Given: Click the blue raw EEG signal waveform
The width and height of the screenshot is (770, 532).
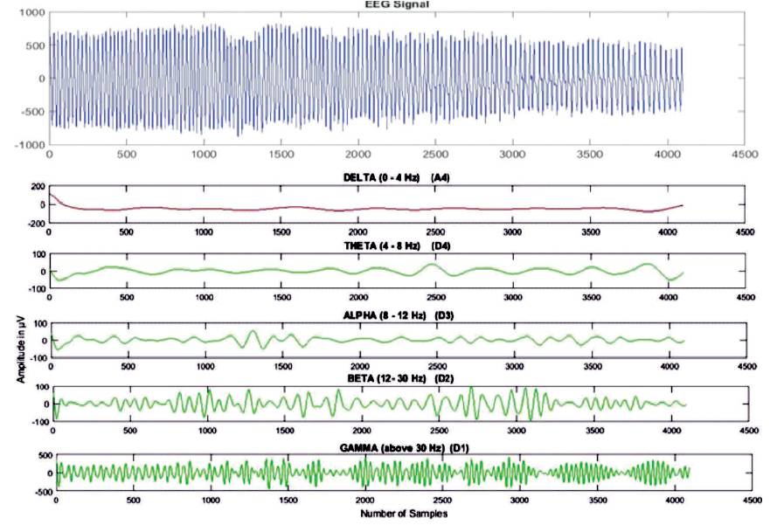Looking at the screenshot, I should (x=350, y=79).
